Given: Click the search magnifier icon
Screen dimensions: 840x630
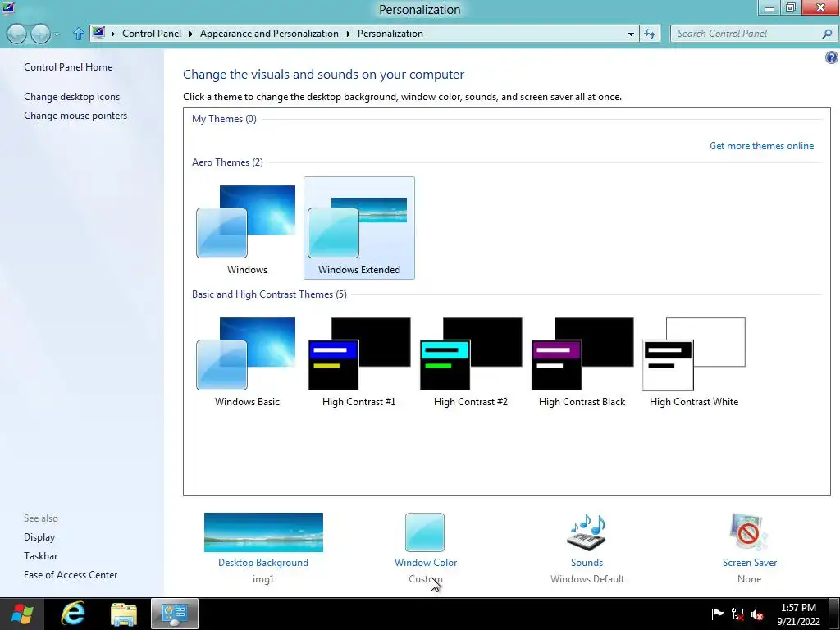Looking at the screenshot, I should tap(828, 34).
